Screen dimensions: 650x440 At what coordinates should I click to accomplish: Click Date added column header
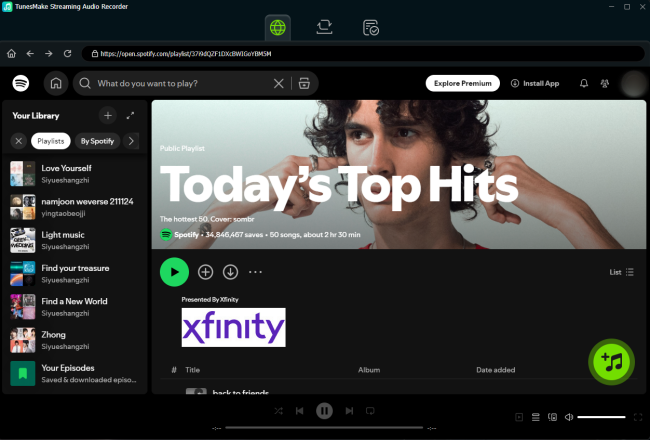[495, 370]
